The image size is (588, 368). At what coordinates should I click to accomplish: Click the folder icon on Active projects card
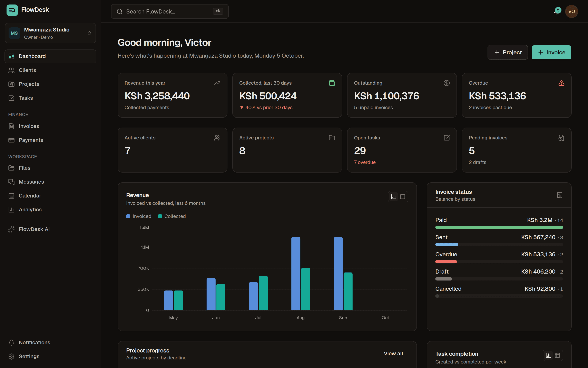pos(332,138)
